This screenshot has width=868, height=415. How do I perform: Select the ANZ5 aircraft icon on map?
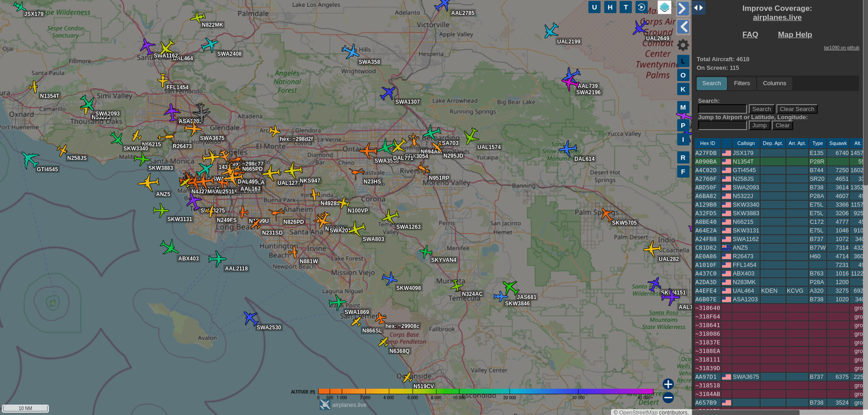pyautogui.click(x=148, y=183)
